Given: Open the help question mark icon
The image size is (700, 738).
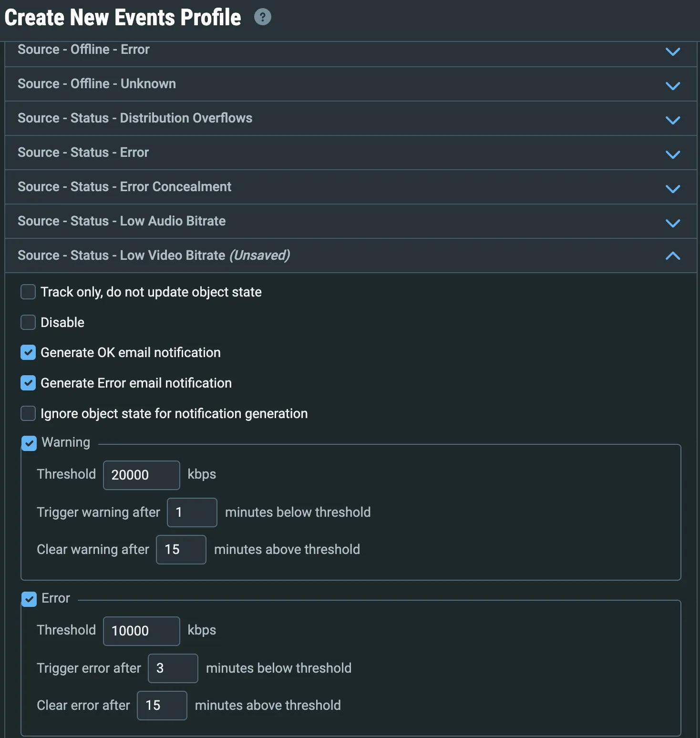Looking at the screenshot, I should coord(262,17).
